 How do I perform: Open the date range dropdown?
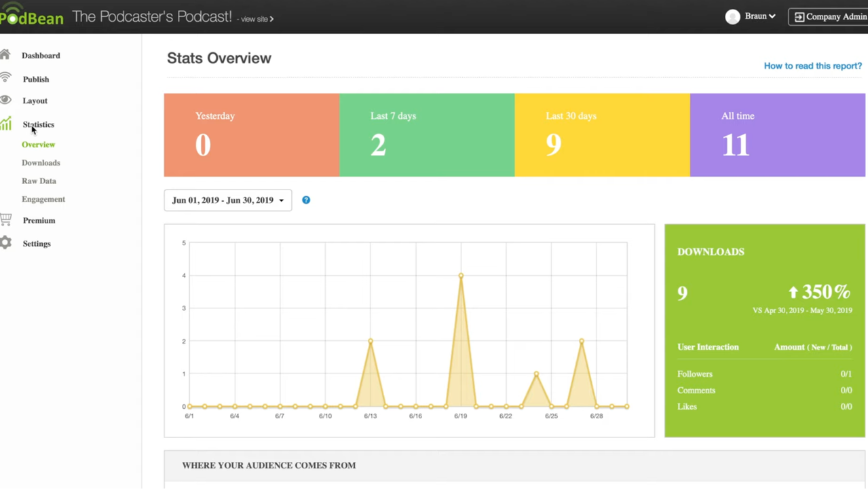click(x=228, y=200)
